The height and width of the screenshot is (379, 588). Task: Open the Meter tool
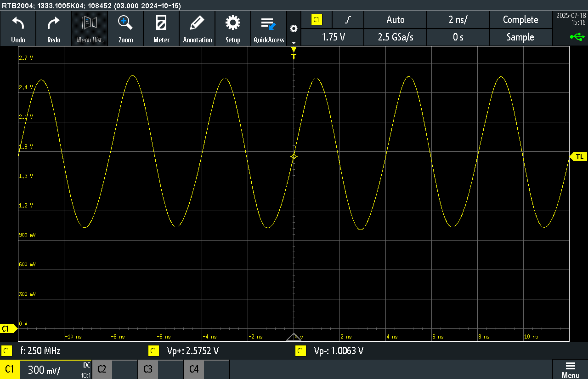click(x=161, y=29)
